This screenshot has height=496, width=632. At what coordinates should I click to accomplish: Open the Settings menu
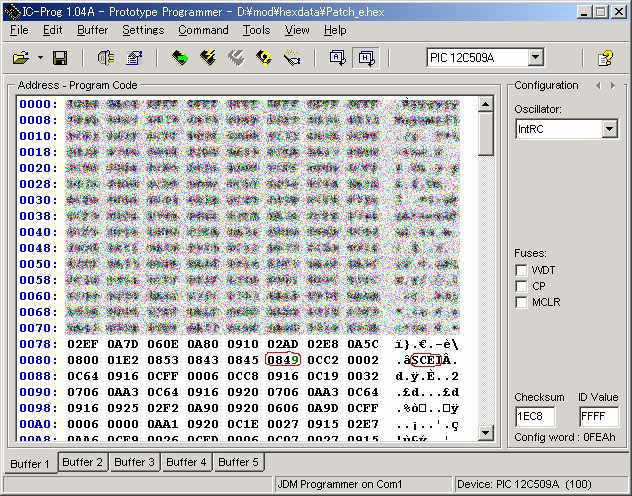(143, 30)
